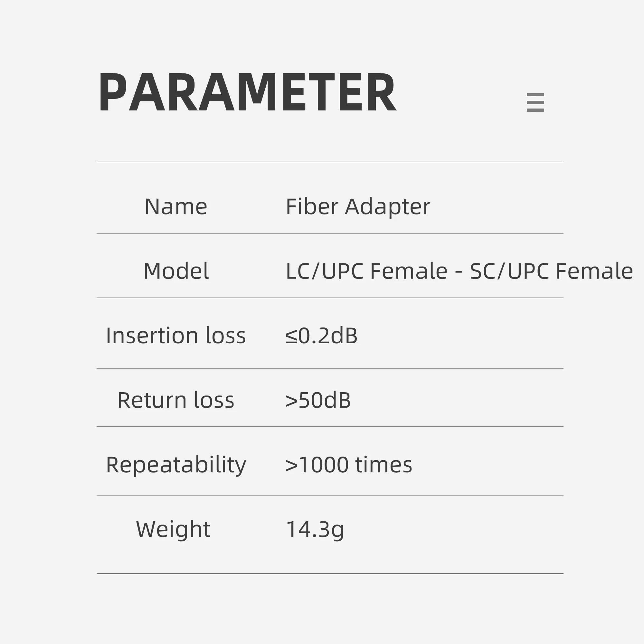Viewport: 644px width, 644px height.
Task: Select the Model row label
Action: [176, 271]
